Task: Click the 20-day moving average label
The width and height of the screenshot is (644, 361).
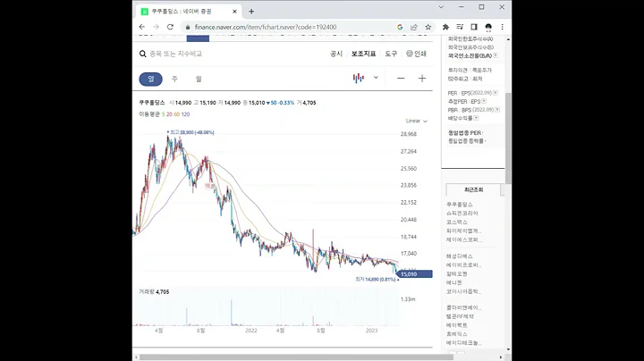Action: pos(169,114)
